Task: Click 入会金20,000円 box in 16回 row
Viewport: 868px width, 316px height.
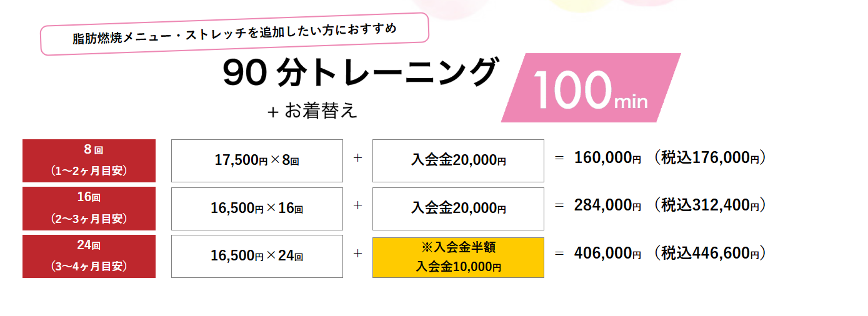Action: click(x=458, y=209)
